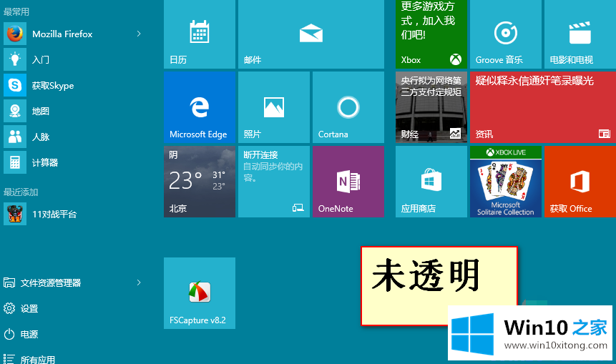Launch the Groove 音乐 tile
Image resolution: width=616 pixels, height=364 pixels.
[506, 34]
